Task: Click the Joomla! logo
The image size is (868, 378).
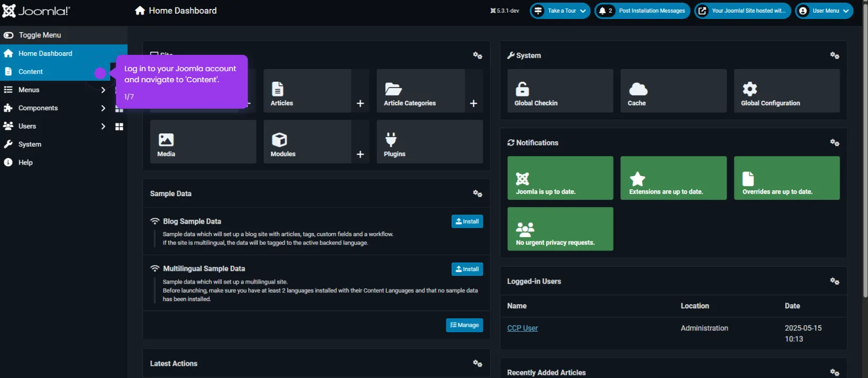Action: (36, 11)
